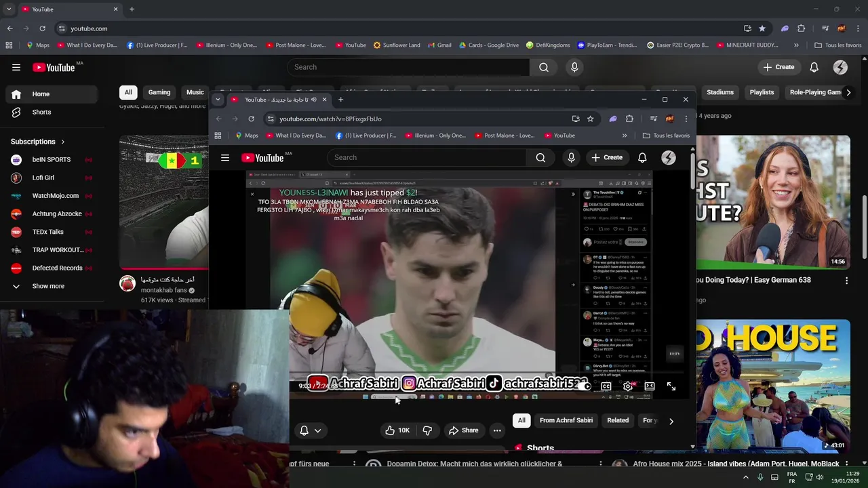Open tab search dropdown in front Chrome window
The image size is (868, 488).
[x=218, y=100]
